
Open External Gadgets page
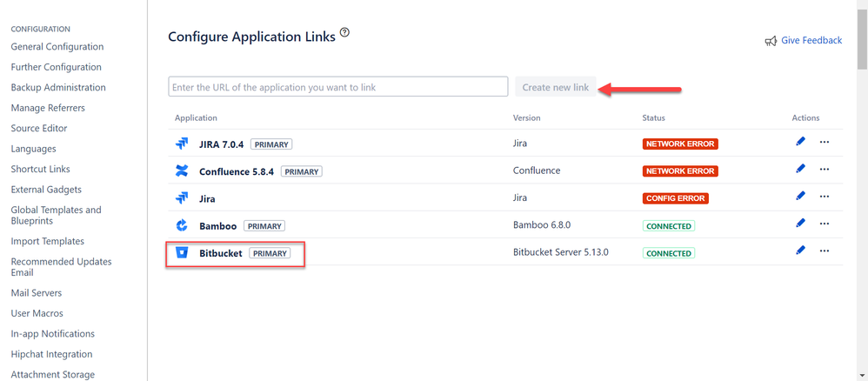(x=46, y=190)
